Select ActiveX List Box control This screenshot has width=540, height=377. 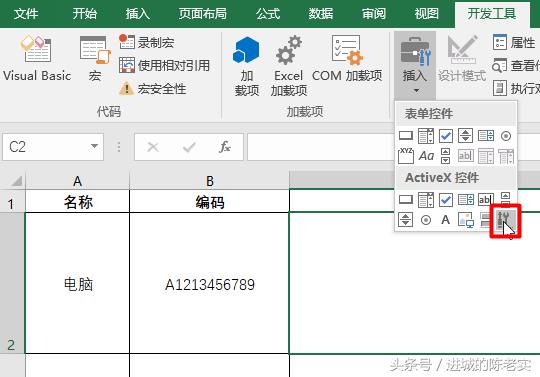[466, 199]
